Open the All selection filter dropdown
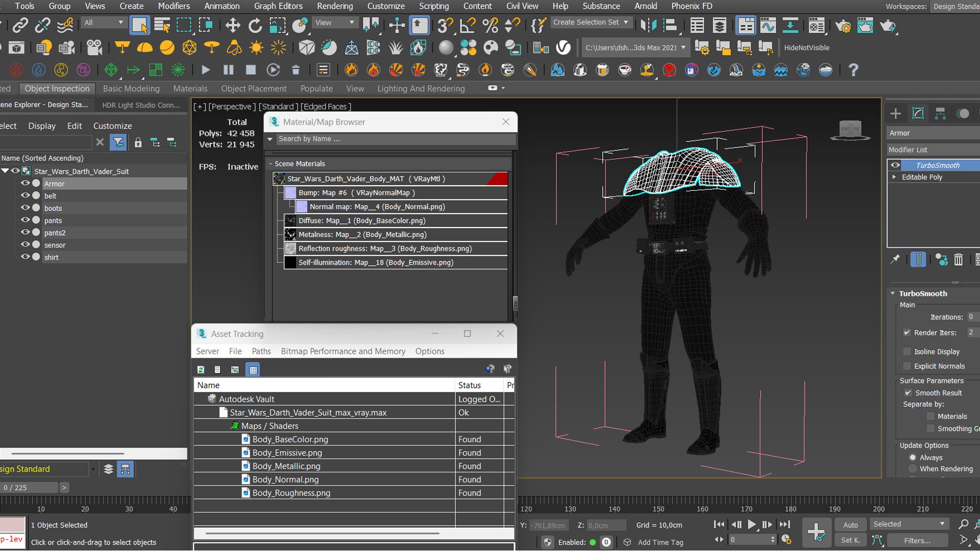The width and height of the screenshot is (980, 551). (104, 22)
